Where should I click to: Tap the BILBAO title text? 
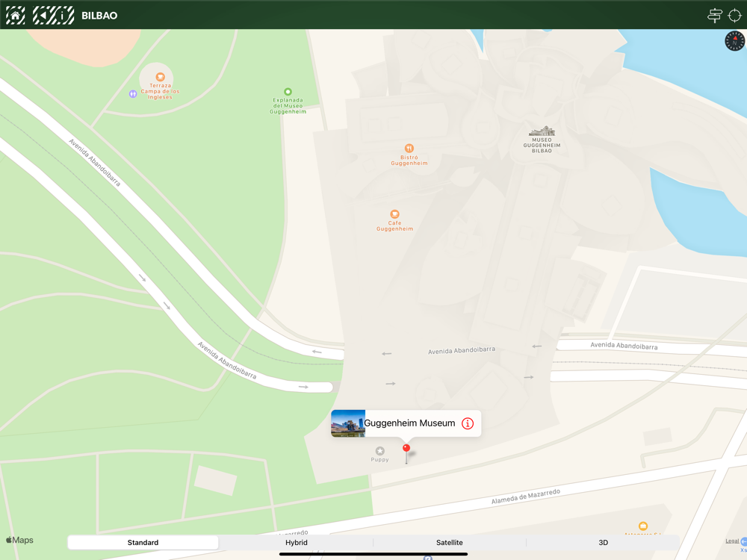point(99,16)
